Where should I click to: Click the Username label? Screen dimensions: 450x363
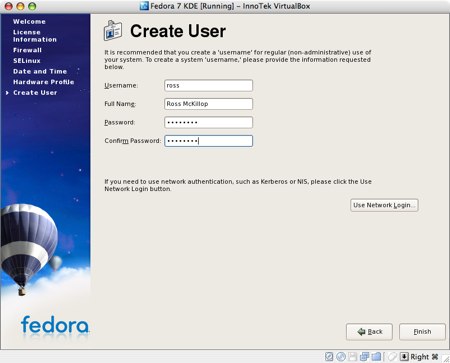click(x=121, y=85)
